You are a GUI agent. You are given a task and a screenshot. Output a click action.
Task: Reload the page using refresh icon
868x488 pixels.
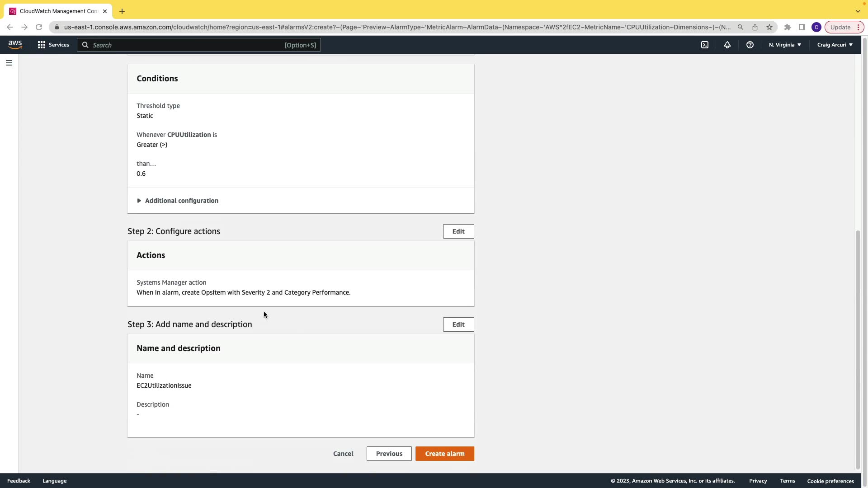[39, 27]
